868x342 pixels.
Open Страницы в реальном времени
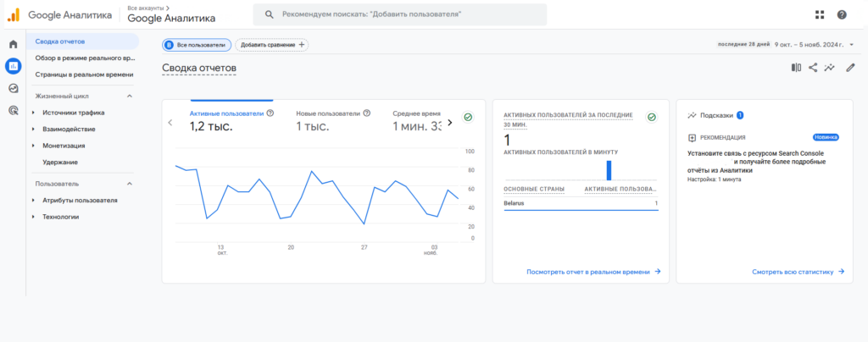82,74
